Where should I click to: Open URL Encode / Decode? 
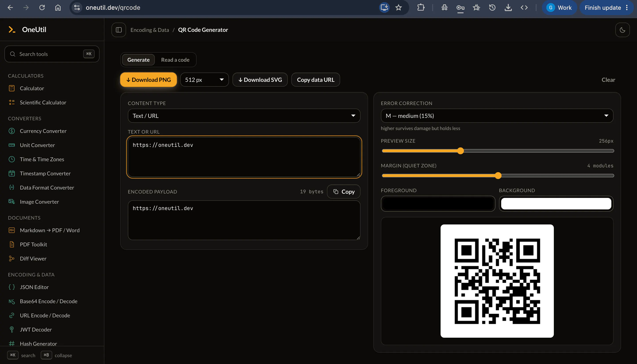click(x=52, y=316)
